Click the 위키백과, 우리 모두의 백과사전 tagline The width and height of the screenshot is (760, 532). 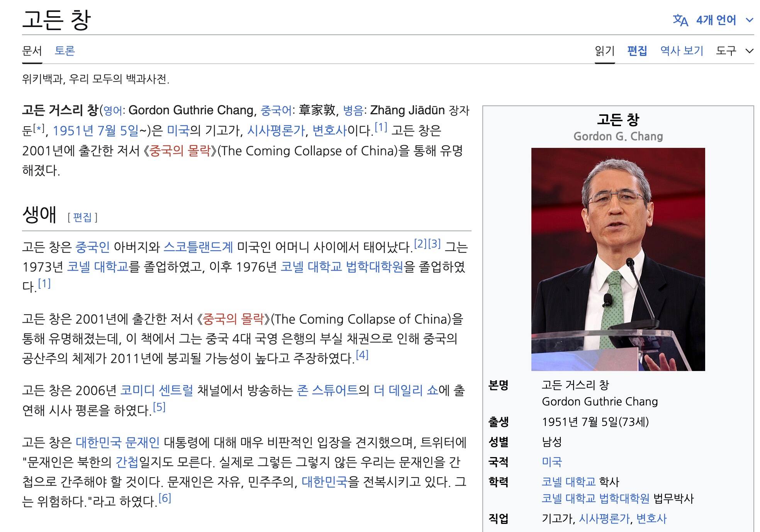(x=96, y=79)
